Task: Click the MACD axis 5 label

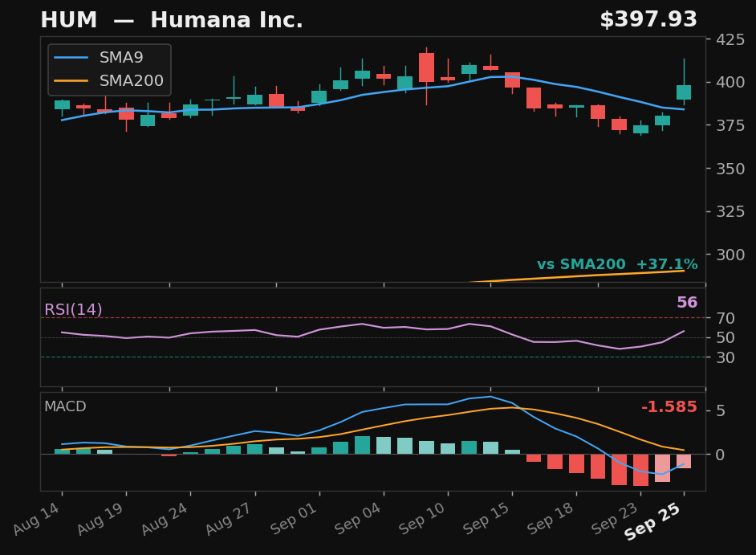Action: coord(721,410)
